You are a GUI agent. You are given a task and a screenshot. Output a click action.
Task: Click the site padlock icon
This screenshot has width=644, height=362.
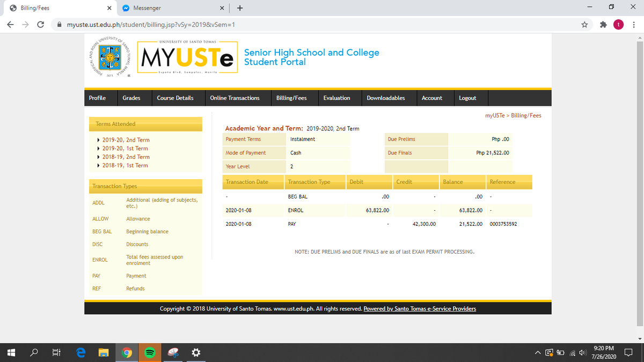60,25
